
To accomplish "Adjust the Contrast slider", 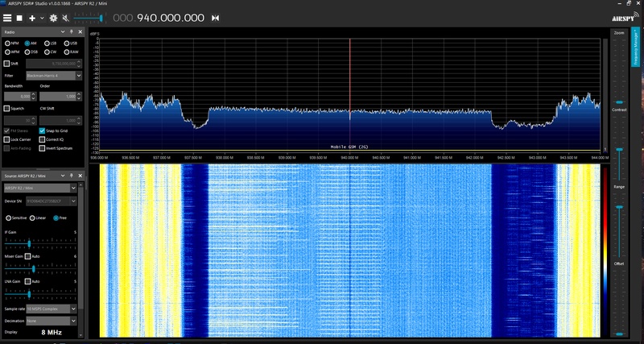I will click(619, 148).
